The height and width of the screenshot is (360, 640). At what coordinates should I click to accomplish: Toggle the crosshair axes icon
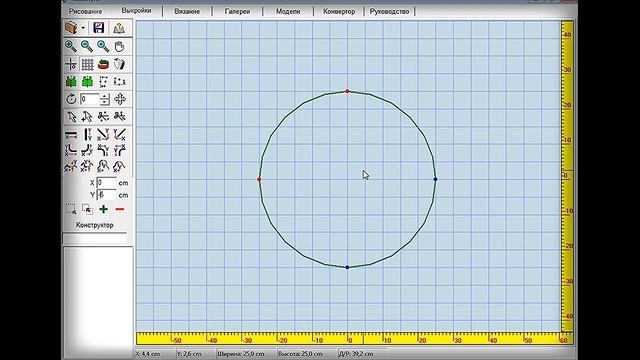point(71,64)
